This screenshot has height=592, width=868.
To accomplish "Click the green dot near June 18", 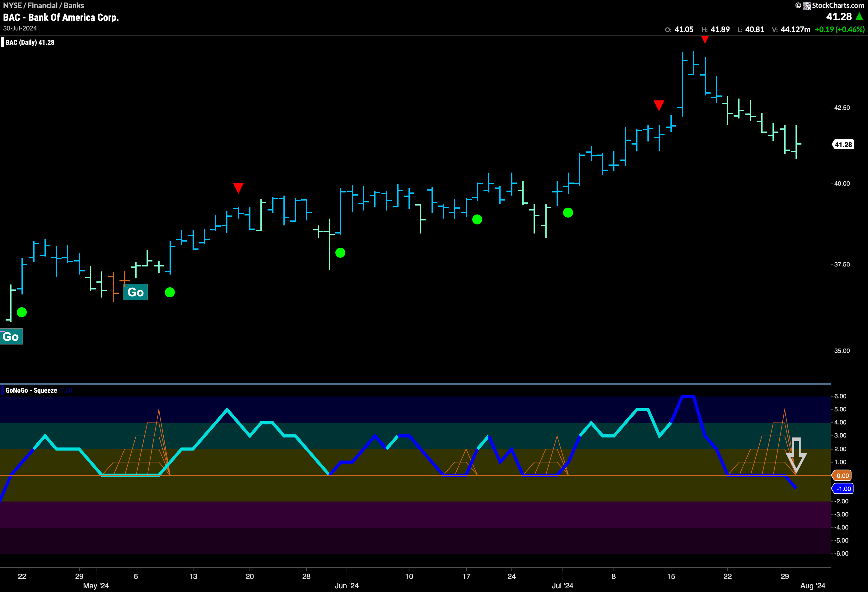I will [x=477, y=220].
